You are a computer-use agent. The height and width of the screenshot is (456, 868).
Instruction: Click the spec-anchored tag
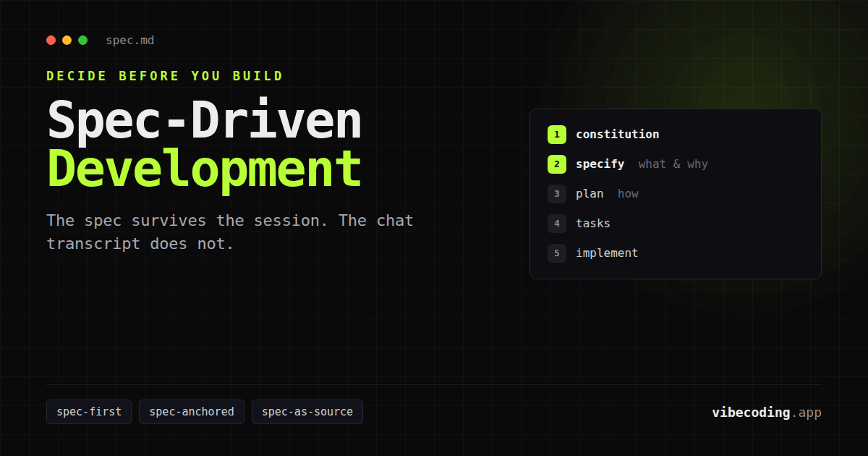coord(192,412)
